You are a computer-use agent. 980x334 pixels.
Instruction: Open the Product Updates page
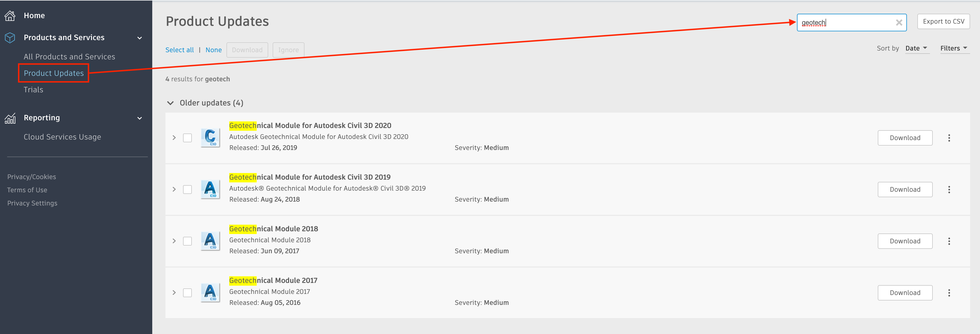[x=53, y=73]
